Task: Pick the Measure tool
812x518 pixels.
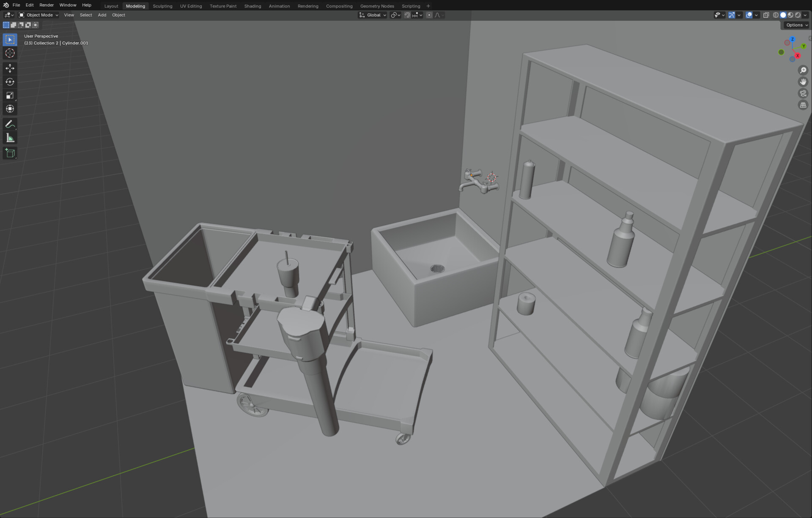Action: 9,137
